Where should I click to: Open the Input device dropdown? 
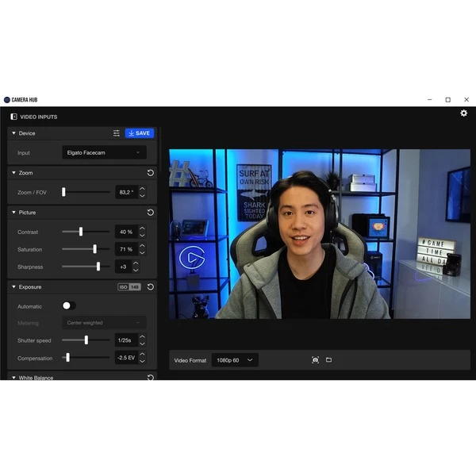pyautogui.click(x=104, y=152)
